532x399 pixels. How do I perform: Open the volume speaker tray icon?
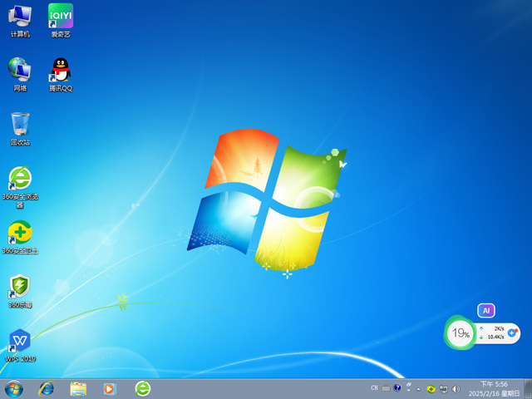456,388
